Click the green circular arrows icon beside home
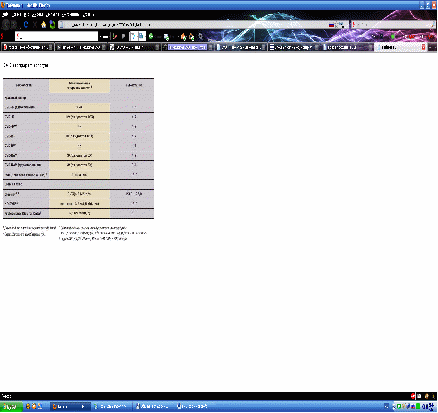The width and height of the screenshot is (438, 413). click(52, 25)
